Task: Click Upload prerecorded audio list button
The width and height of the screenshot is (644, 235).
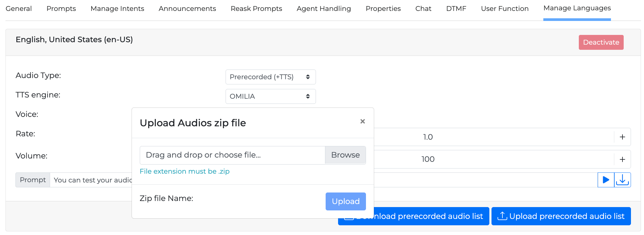Action: point(561,216)
